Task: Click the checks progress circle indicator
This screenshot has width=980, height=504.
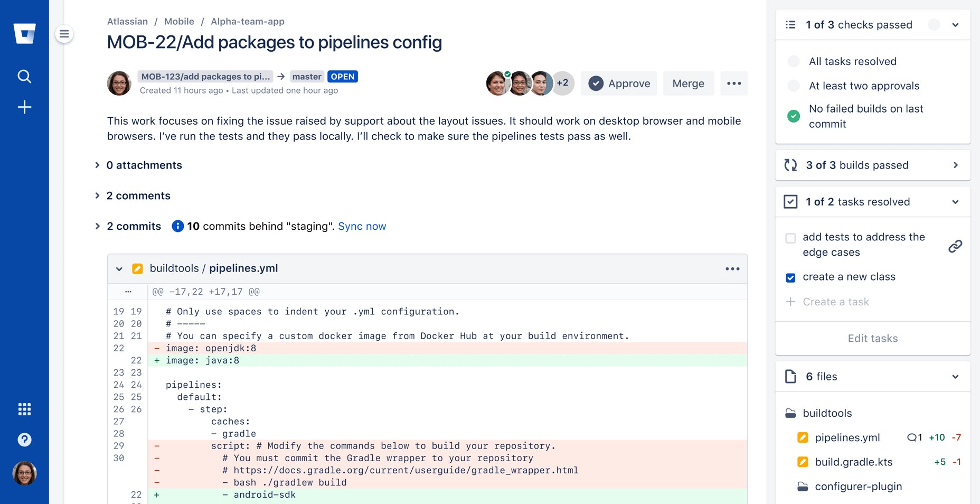Action: point(934,24)
